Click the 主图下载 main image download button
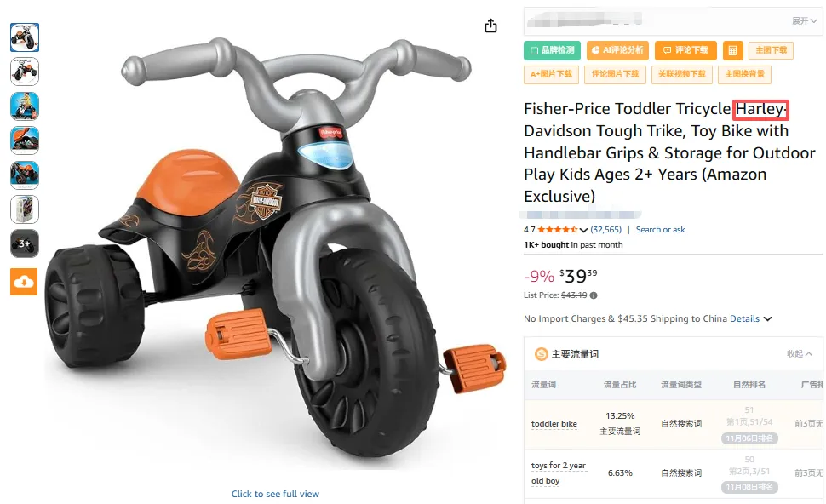Screen dimensions: 826x504 point(771,51)
